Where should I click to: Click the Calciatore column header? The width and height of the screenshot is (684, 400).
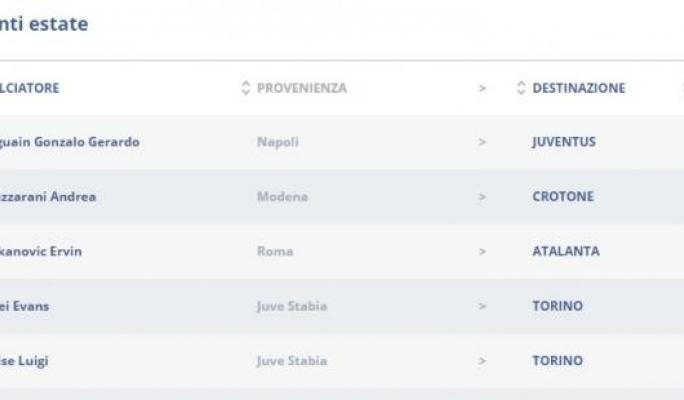[29, 88]
